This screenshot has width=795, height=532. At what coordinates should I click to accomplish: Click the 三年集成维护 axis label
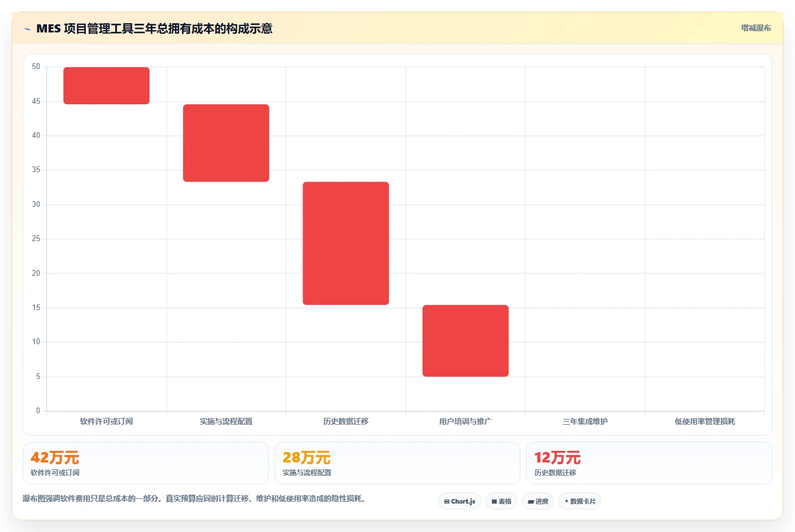(585, 421)
